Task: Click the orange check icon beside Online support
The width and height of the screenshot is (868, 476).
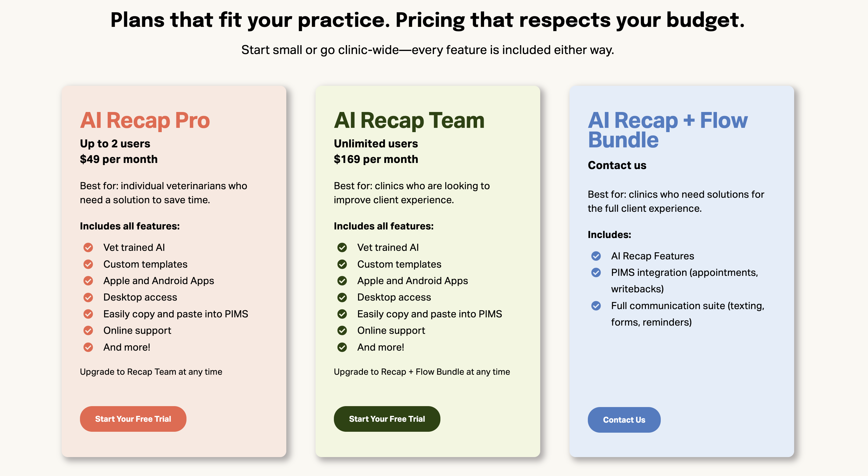Action: tap(88, 330)
